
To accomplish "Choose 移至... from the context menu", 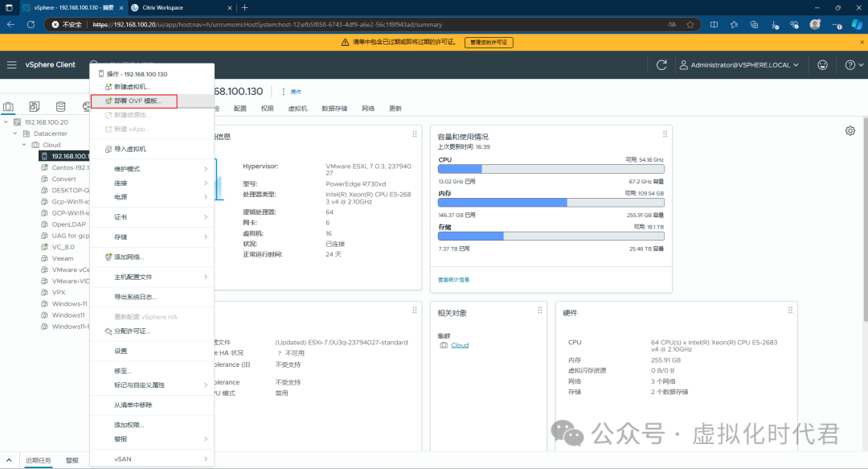I will pos(152,371).
